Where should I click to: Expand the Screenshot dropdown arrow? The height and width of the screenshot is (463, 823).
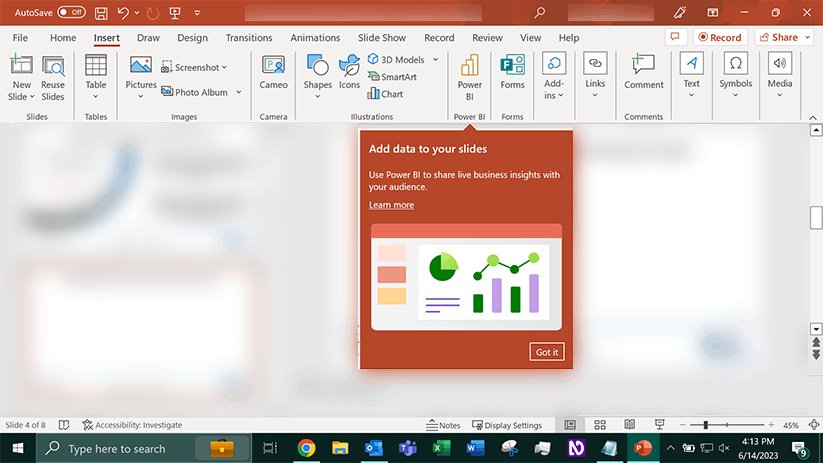tap(225, 67)
